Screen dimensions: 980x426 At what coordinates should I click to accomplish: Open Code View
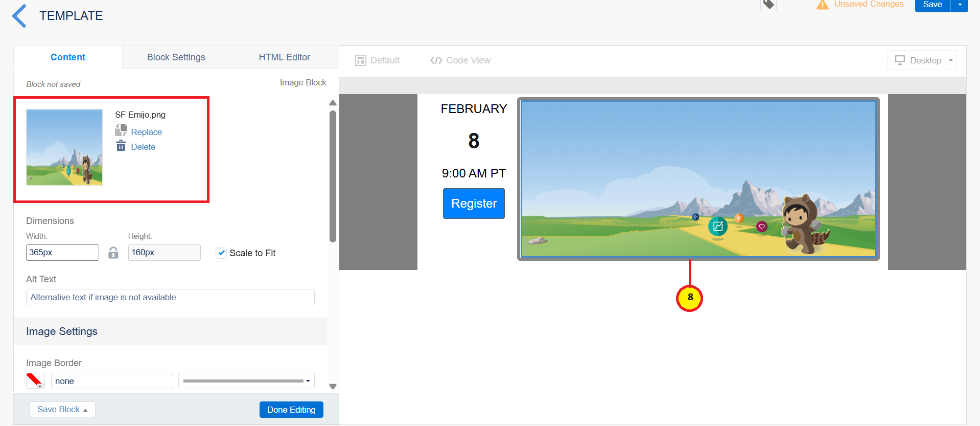(460, 60)
